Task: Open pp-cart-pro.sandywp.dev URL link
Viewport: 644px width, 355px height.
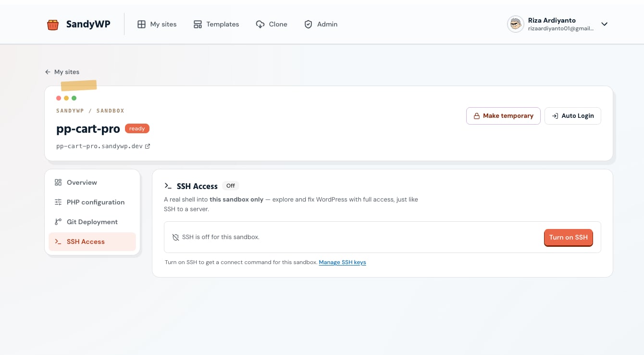Action: tap(99, 146)
